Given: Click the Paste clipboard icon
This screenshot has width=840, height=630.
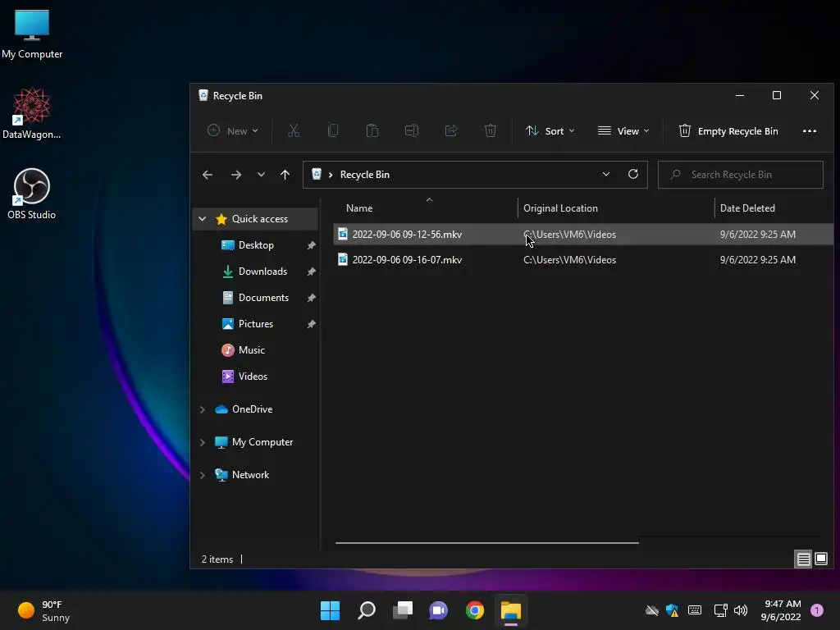Looking at the screenshot, I should (372, 130).
